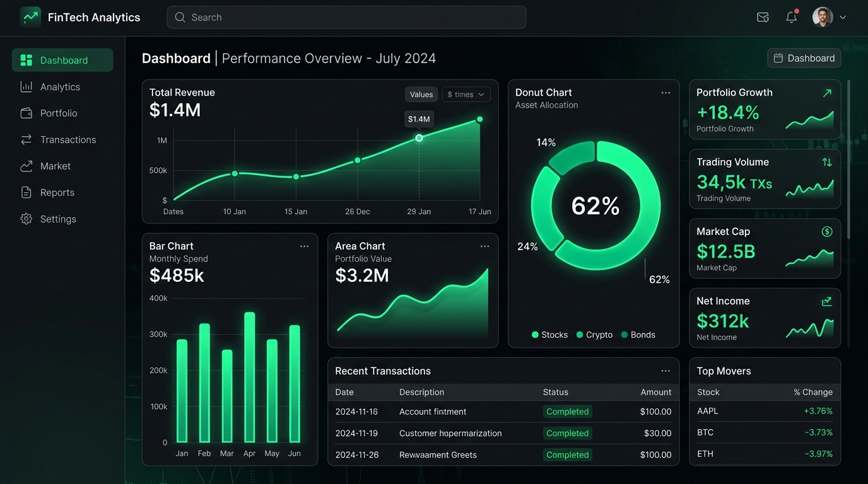Expand the profile menu chevron

(x=843, y=18)
